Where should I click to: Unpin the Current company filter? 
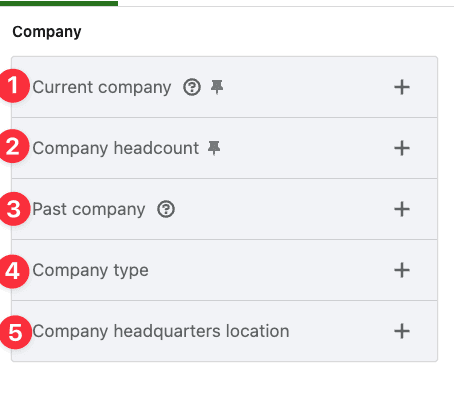point(217,87)
